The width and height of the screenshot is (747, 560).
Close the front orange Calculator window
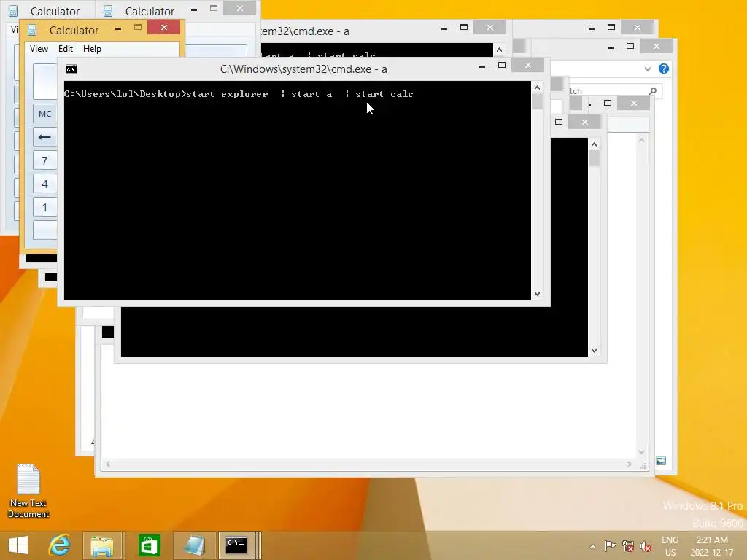point(164,28)
